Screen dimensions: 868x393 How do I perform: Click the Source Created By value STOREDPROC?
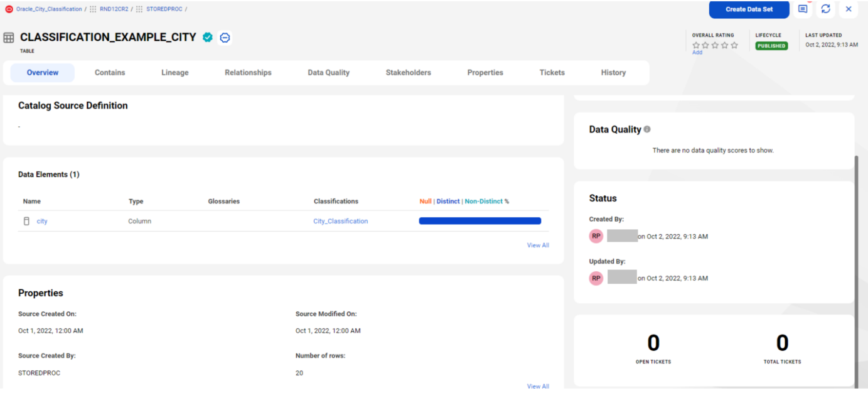tap(39, 373)
